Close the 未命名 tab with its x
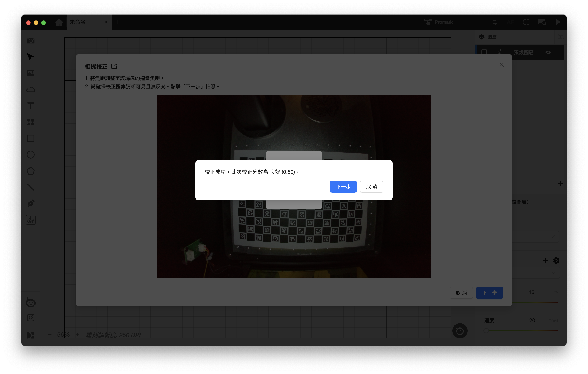 pyautogui.click(x=106, y=22)
